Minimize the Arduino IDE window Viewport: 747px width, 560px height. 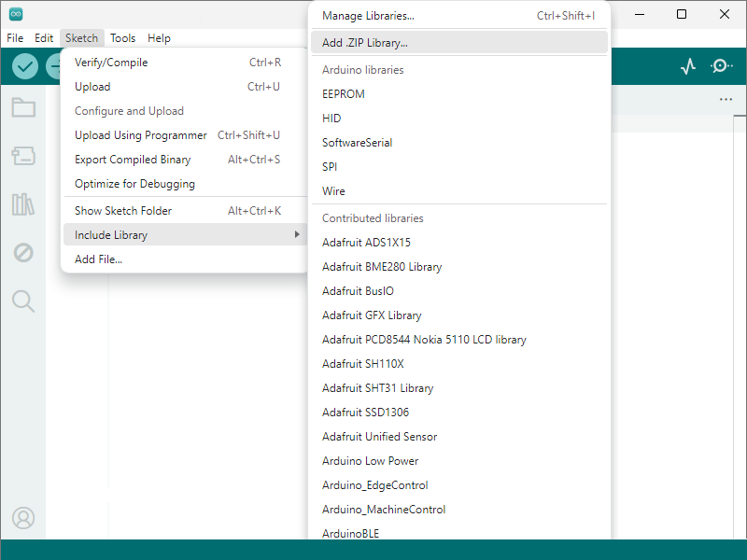click(x=640, y=14)
